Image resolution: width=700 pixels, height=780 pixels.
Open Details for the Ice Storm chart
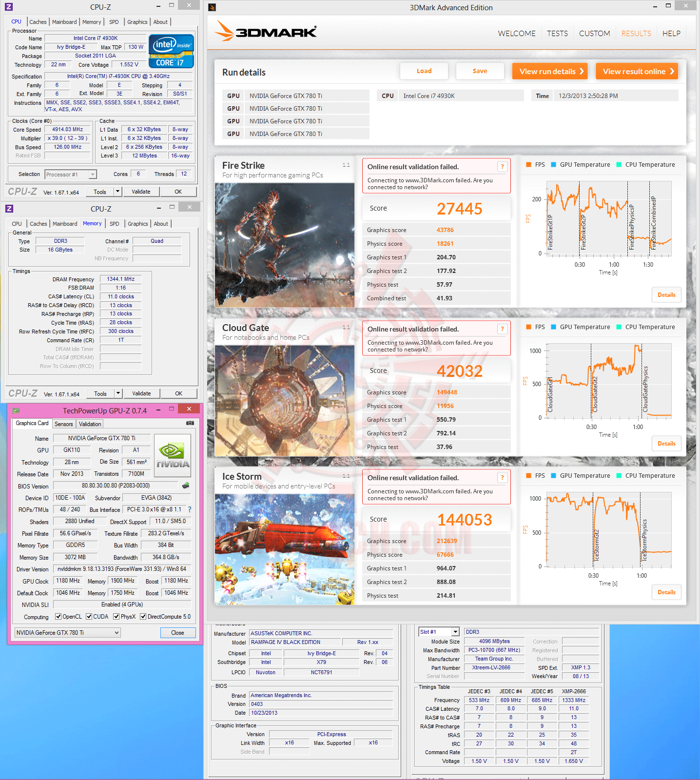click(666, 592)
